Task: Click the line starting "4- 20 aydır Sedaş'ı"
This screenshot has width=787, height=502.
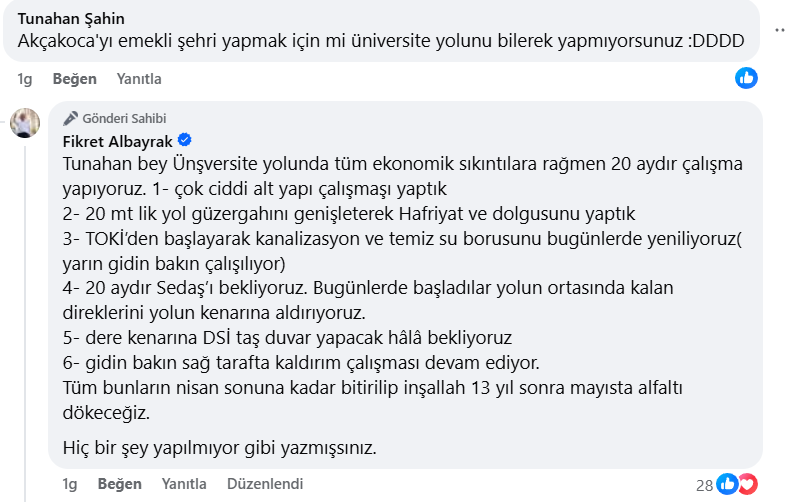Action: tap(368, 287)
